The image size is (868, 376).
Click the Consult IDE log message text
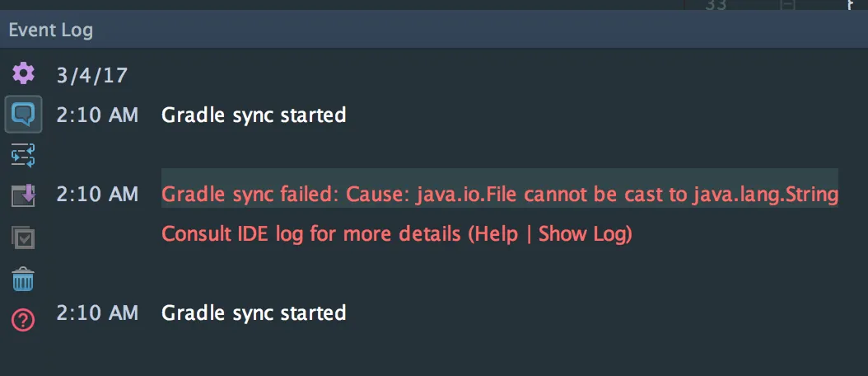tap(397, 234)
